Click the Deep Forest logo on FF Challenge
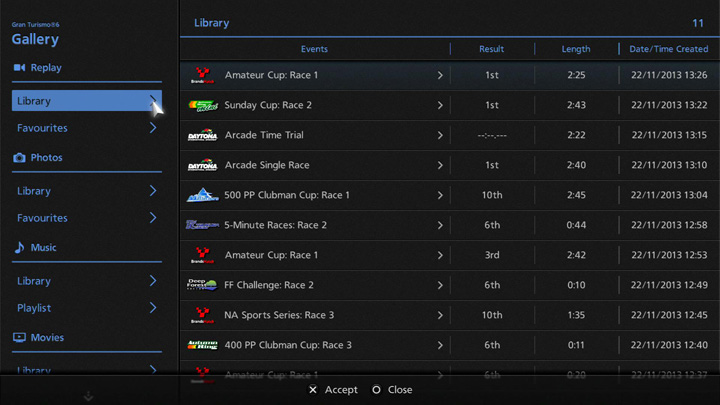Image resolution: width=720 pixels, height=405 pixels. pyautogui.click(x=202, y=285)
